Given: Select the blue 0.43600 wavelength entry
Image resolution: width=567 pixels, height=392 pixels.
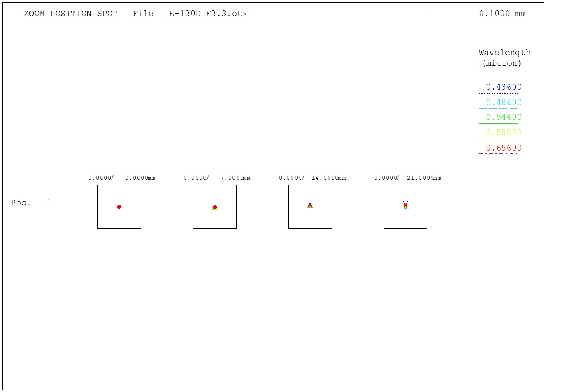Looking at the screenshot, I should tap(504, 87).
